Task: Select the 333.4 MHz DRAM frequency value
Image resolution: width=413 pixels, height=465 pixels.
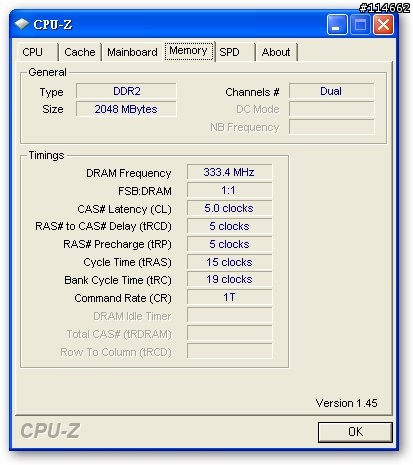Action: (229, 172)
